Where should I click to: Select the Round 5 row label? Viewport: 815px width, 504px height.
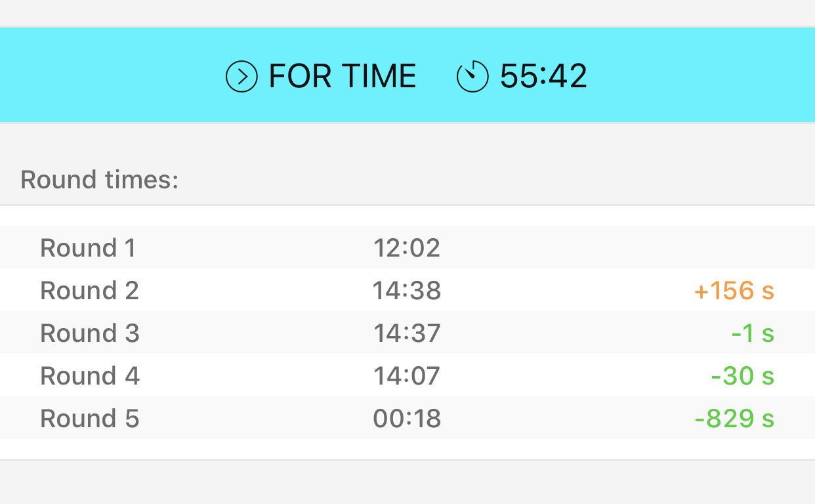click(x=90, y=419)
